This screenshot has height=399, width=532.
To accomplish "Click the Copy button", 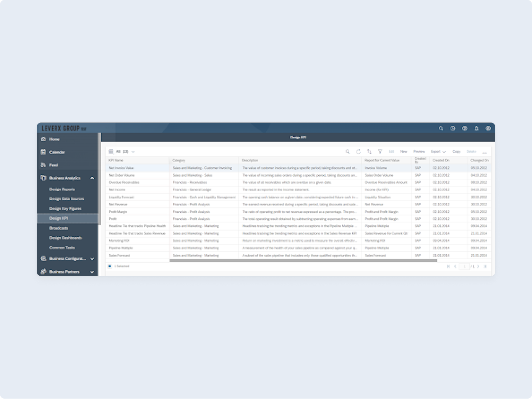I will 456,152.
